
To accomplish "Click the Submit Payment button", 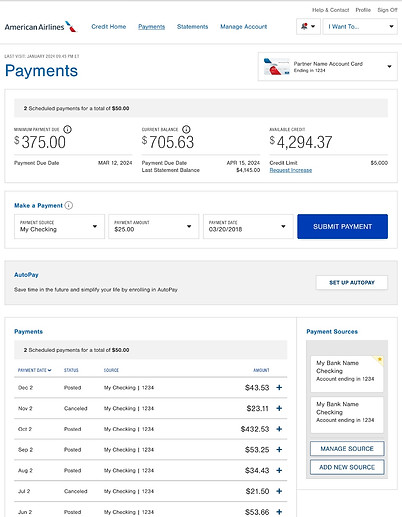I will pos(342,226).
